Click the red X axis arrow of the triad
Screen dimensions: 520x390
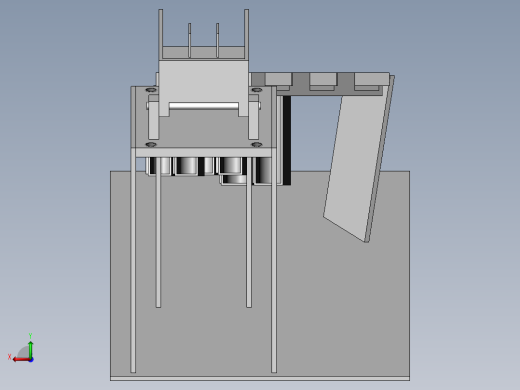(21, 360)
